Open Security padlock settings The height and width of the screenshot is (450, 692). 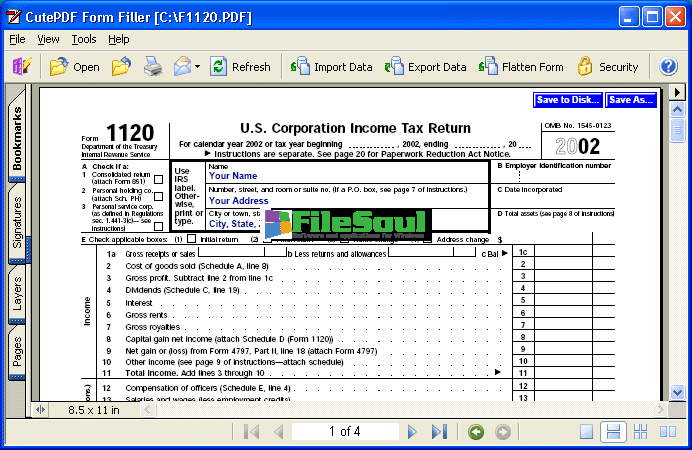(x=608, y=67)
